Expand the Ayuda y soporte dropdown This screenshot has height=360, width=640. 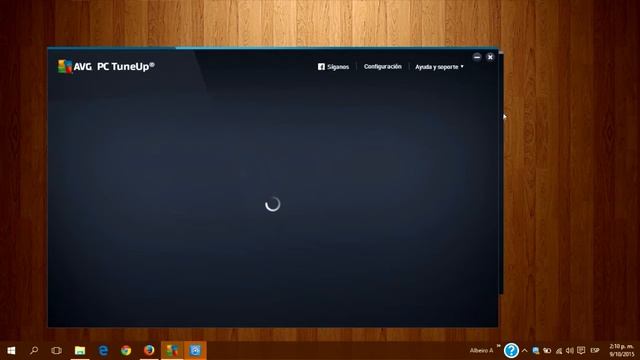pos(439,67)
